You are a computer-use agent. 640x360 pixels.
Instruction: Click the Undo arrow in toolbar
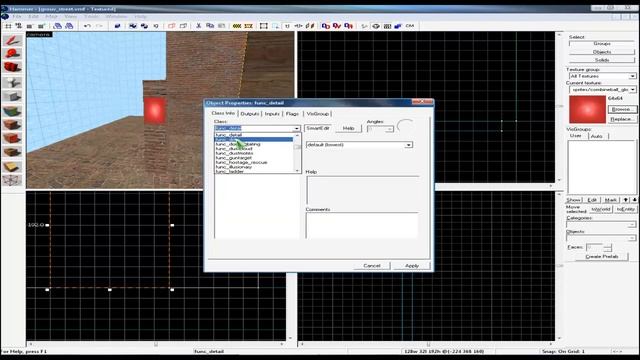(x=87, y=26)
